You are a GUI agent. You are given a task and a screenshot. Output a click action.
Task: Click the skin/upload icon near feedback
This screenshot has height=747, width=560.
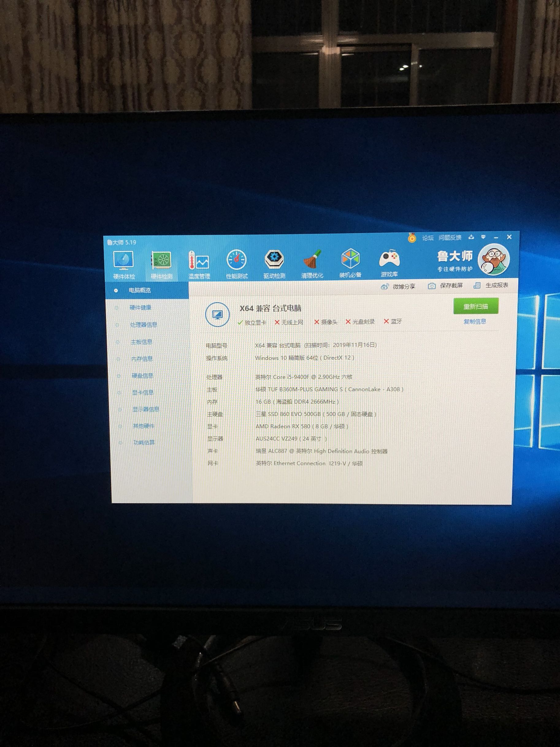click(471, 237)
